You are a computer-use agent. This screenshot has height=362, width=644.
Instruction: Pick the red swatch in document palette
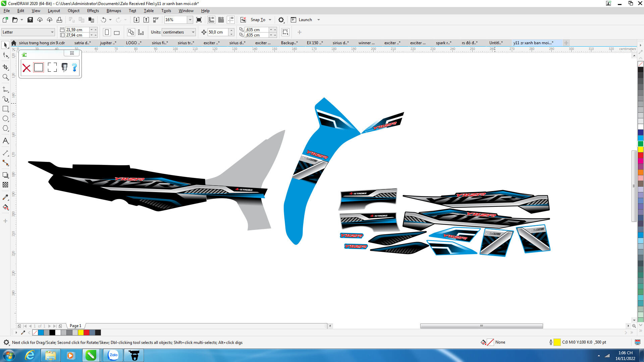pyautogui.click(x=86, y=333)
